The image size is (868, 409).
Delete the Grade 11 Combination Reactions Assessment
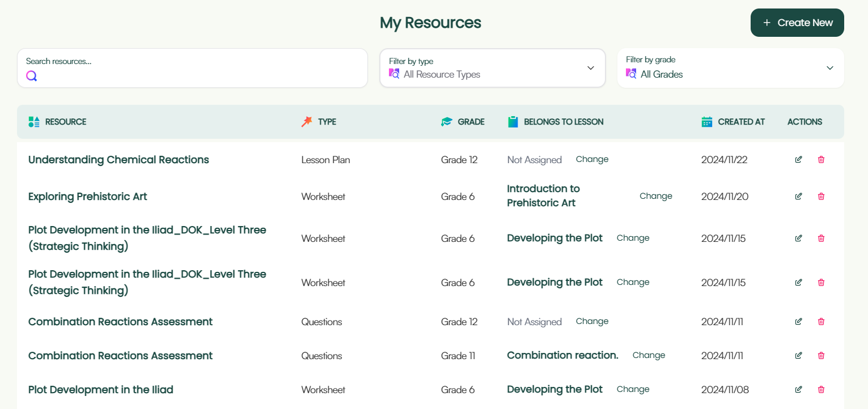coord(821,356)
